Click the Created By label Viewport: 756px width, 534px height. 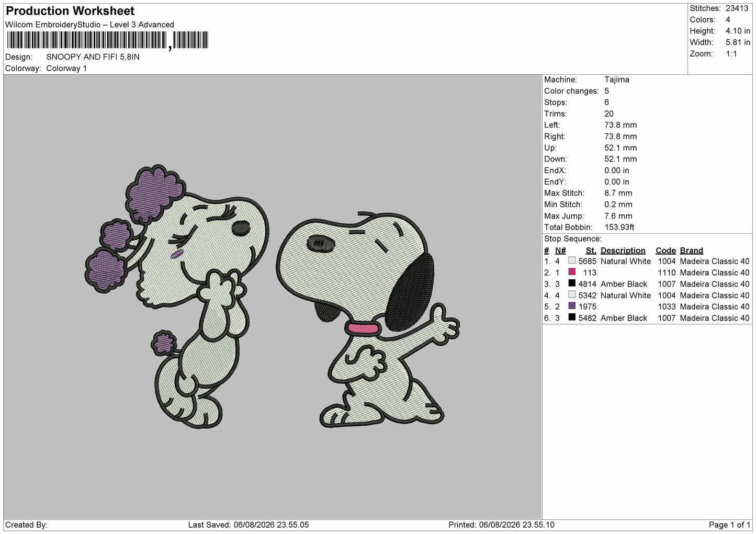(x=26, y=525)
